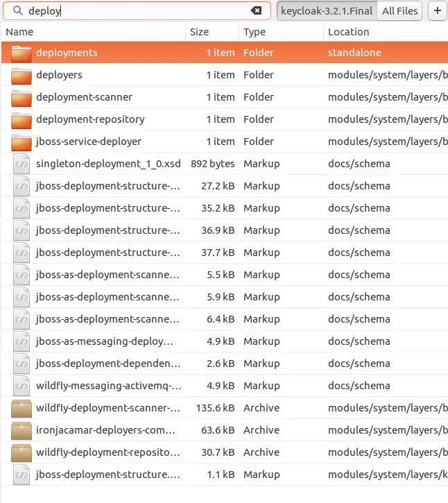The width and height of the screenshot is (448, 503).
Task: Click the 36.9 kB size value
Action: (x=218, y=230)
